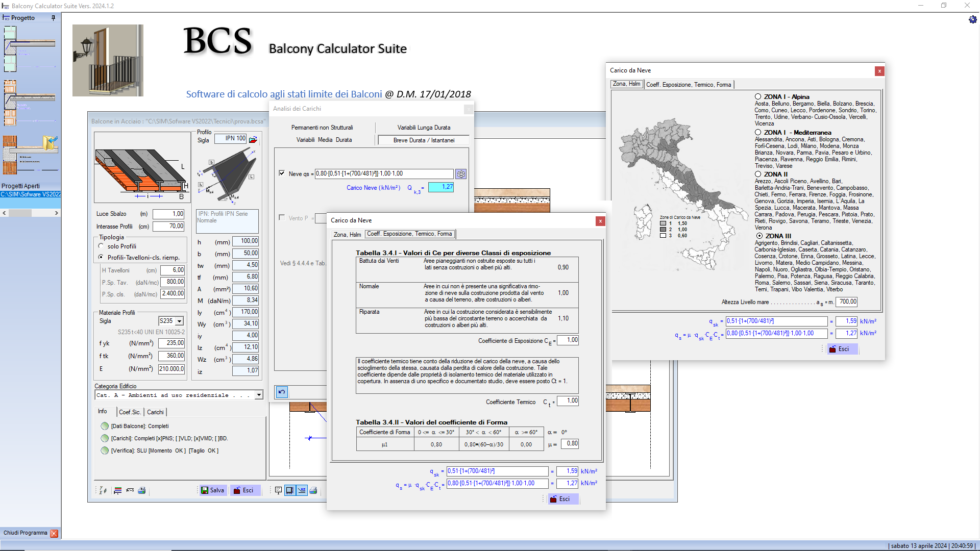The image size is (980, 551).
Task: Click the Salva button
Action: pyautogui.click(x=213, y=490)
